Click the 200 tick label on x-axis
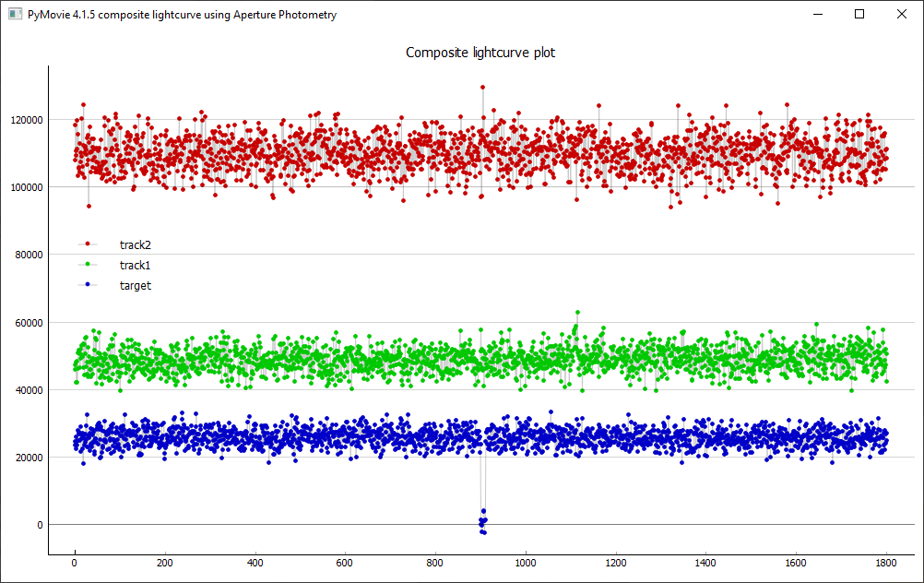 [x=164, y=562]
